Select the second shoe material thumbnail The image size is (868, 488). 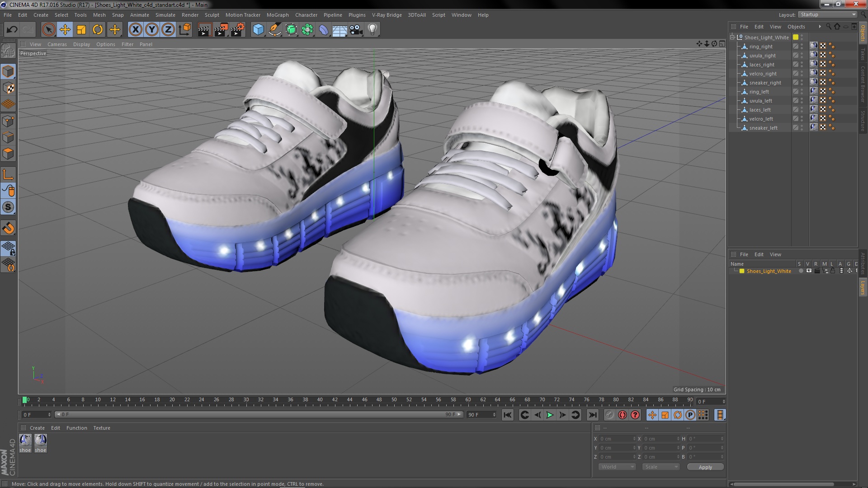coord(41,441)
